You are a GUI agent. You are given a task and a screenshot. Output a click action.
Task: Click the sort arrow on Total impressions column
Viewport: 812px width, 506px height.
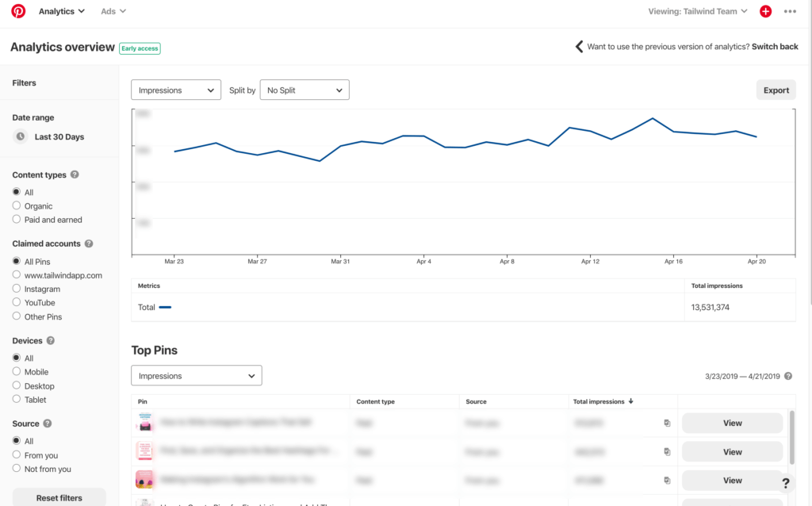pos(631,401)
